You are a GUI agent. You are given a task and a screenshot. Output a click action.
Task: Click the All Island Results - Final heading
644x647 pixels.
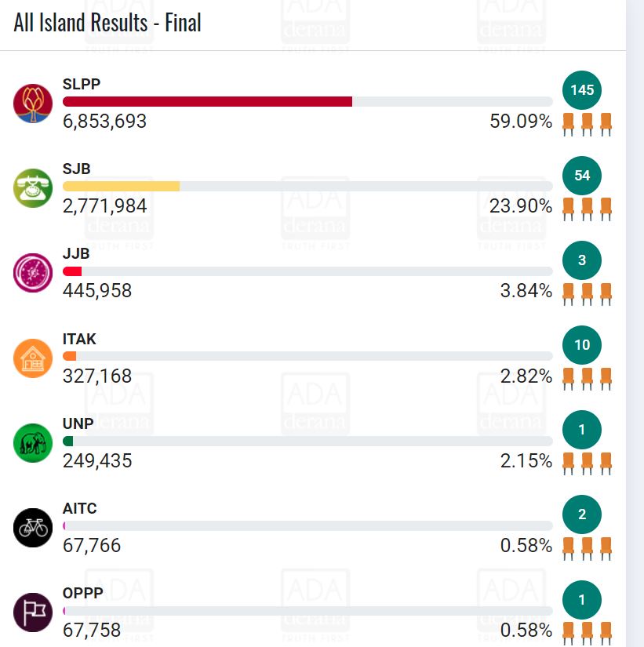pos(107,24)
